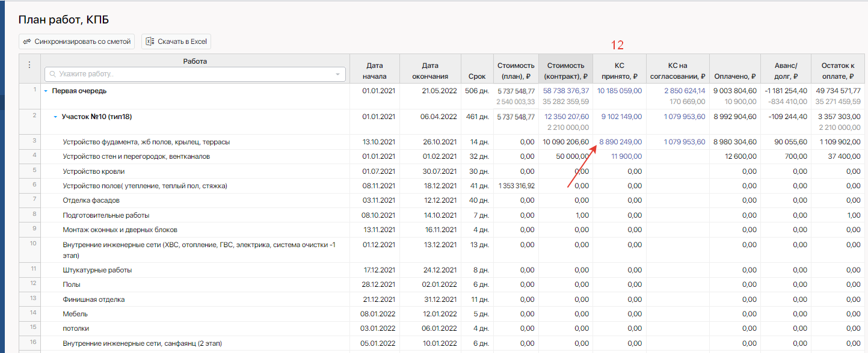Click the contract cost link 58 738 376,37

tap(565, 91)
